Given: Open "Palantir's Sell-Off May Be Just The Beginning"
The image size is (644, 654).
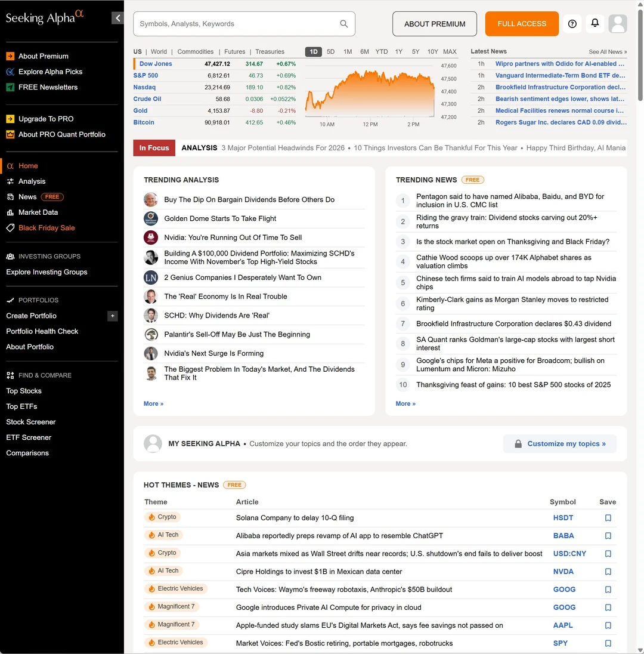Looking at the screenshot, I should (237, 335).
